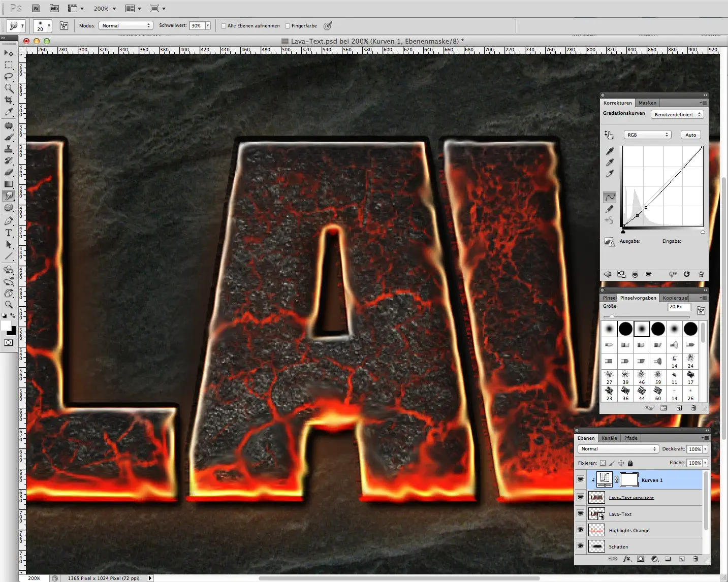
Task: Select the Smudge tool in the toolbar
Action: (9, 196)
